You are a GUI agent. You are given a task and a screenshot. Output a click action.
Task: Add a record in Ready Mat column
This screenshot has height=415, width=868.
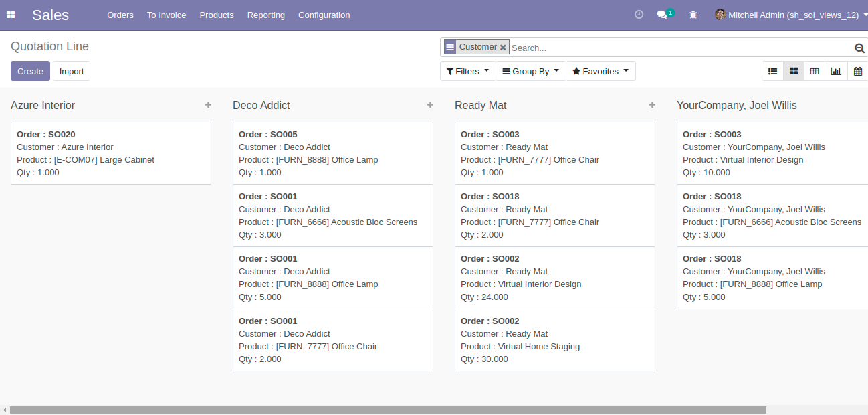point(652,105)
